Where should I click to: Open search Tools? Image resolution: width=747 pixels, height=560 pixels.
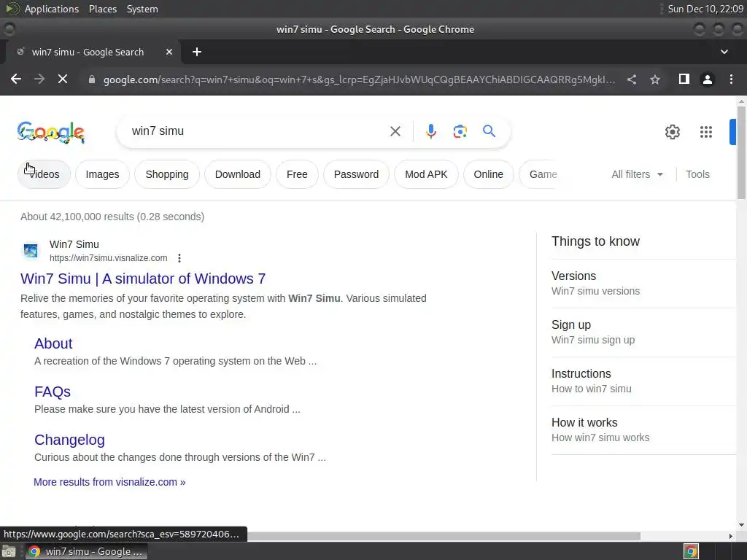(x=697, y=174)
